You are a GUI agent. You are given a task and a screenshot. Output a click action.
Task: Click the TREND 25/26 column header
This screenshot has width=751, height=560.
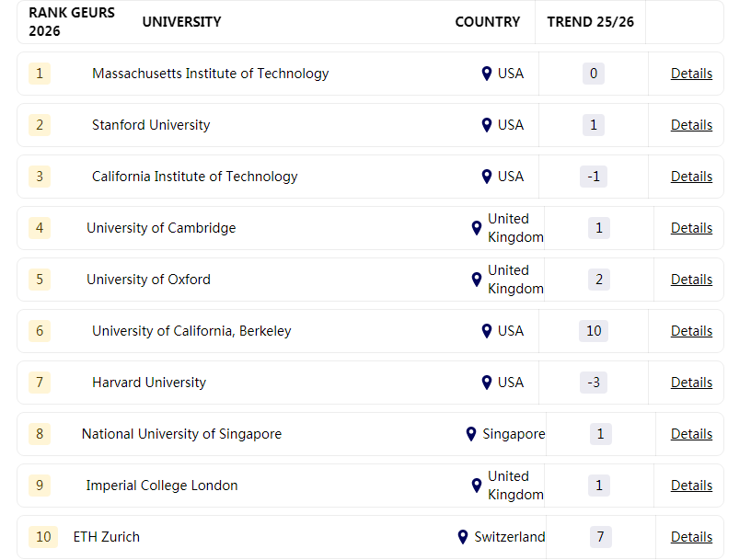[x=589, y=22]
